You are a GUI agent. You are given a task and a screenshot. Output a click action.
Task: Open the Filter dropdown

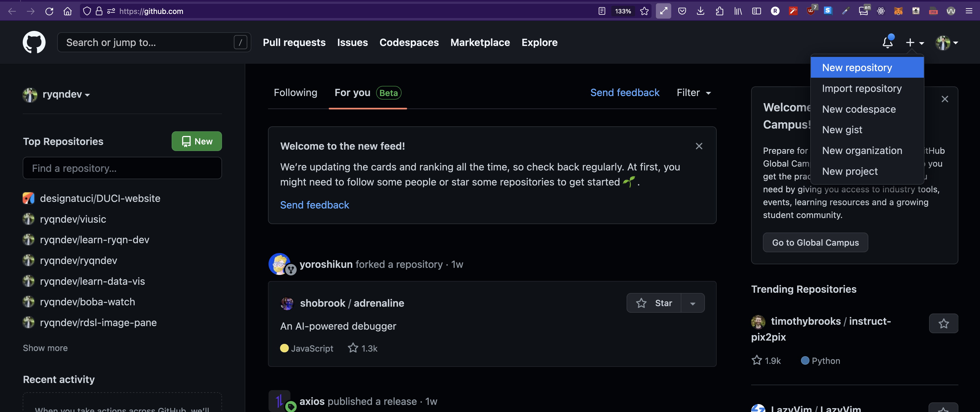[x=694, y=93]
